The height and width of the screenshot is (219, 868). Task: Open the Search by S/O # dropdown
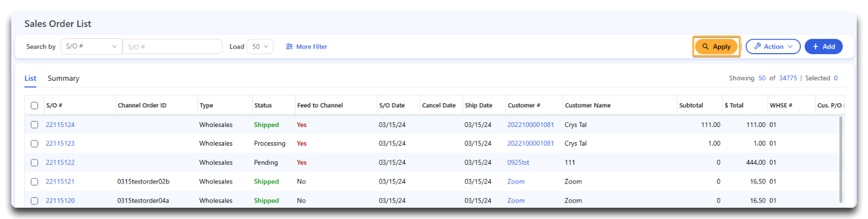click(x=91, y=47)
